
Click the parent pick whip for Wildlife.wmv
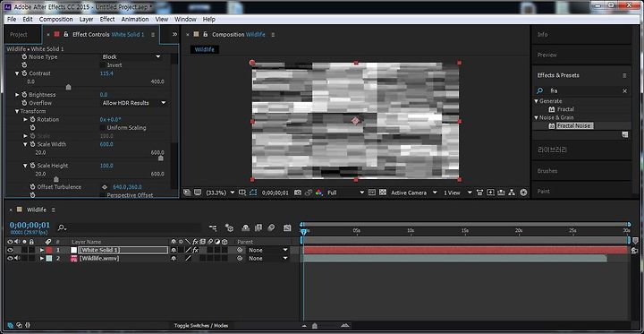tap(240, 258)
